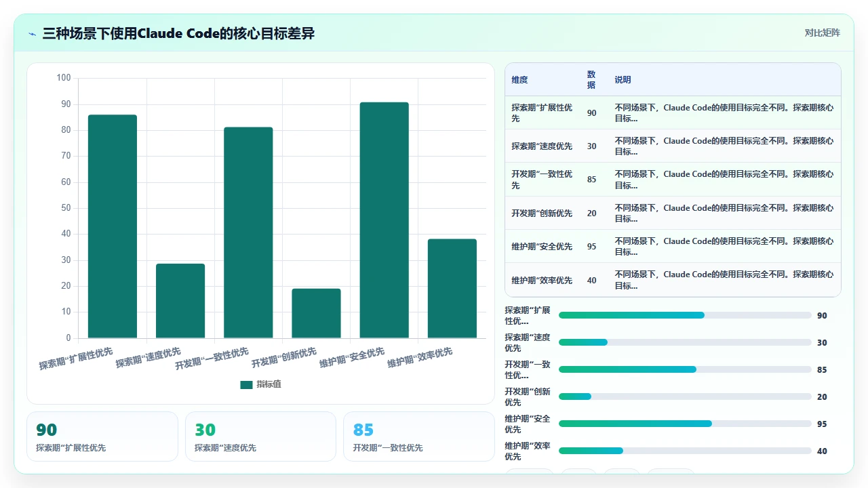Click the chart axis label 探索期“扩展性优先

(76, 359)
